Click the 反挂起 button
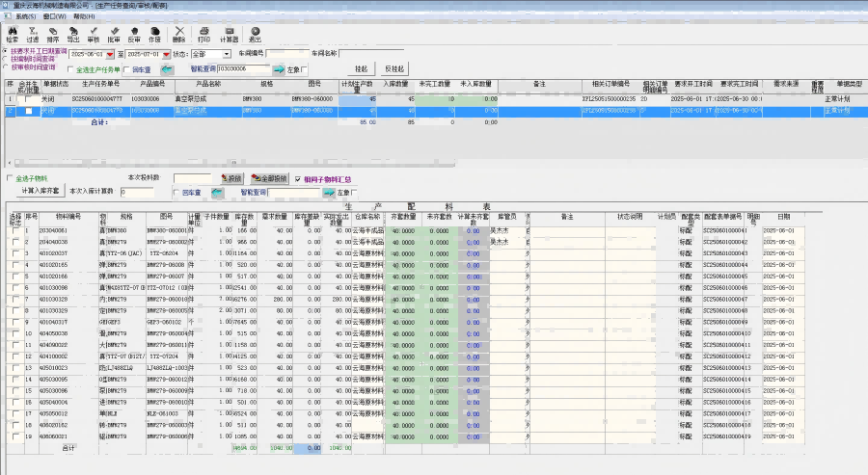The image size is (868, 475). 394,70
